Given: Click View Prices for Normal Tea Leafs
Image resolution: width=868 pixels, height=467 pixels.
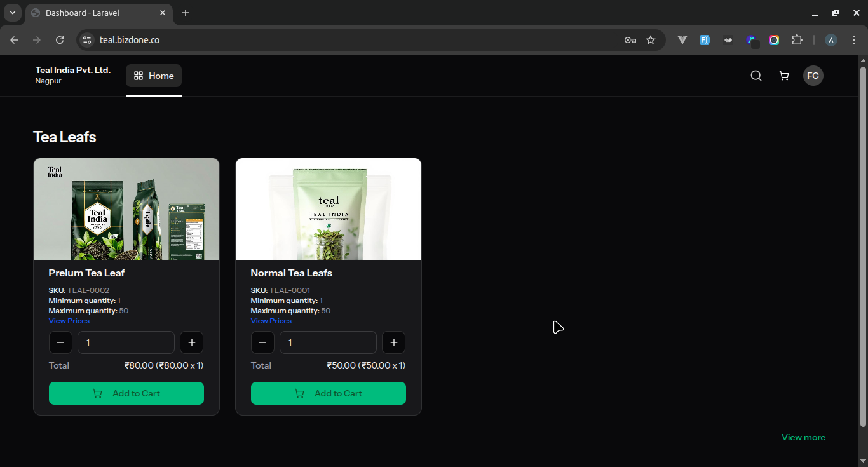Looking at the screenshot, I should click(x=271, y=321).
